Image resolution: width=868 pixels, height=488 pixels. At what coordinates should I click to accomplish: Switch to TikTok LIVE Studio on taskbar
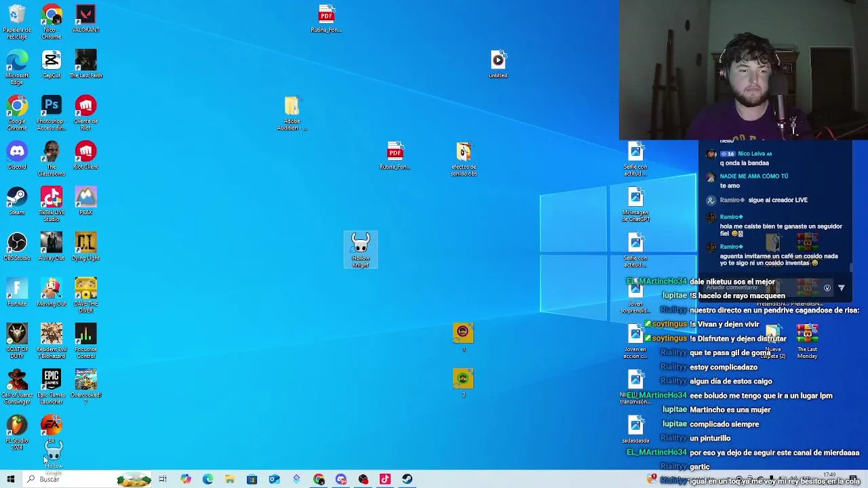(384, 479)
